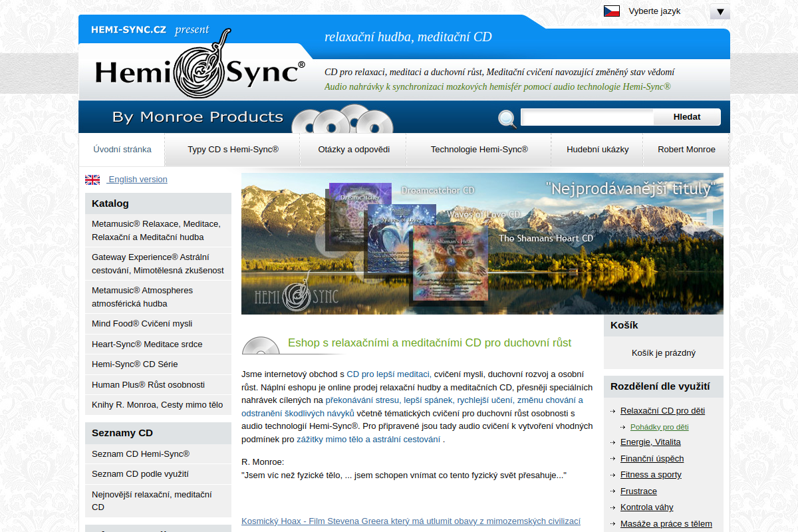The width and height of the screenshot is (798, 532).
Task: Click The Shamans Heart CD label
Action: point(546,238)
